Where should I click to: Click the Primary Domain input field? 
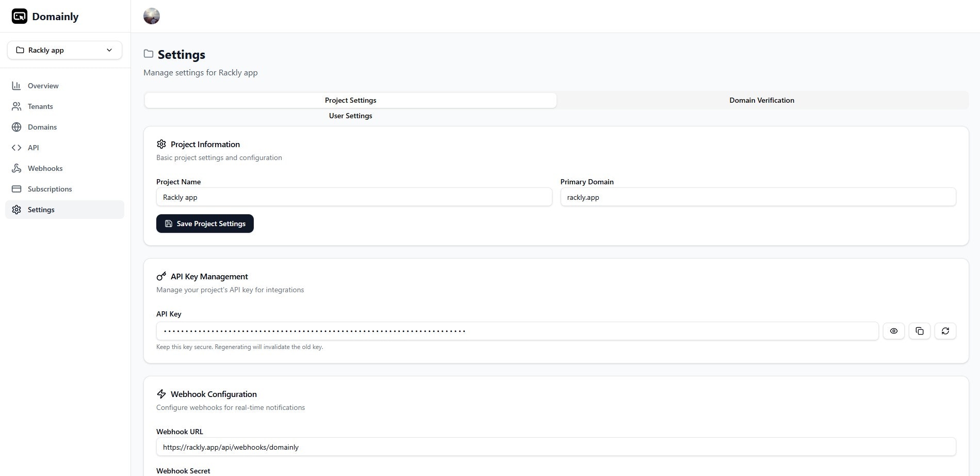point(758,197)
